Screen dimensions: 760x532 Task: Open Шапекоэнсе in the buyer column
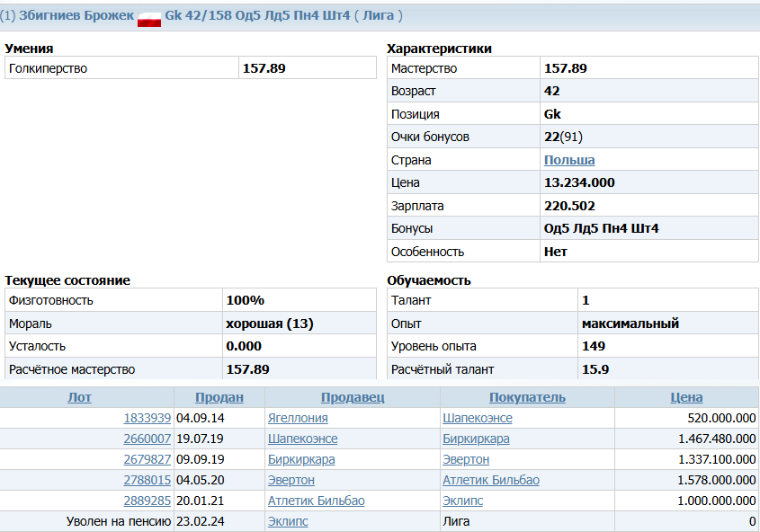(478, 418)
